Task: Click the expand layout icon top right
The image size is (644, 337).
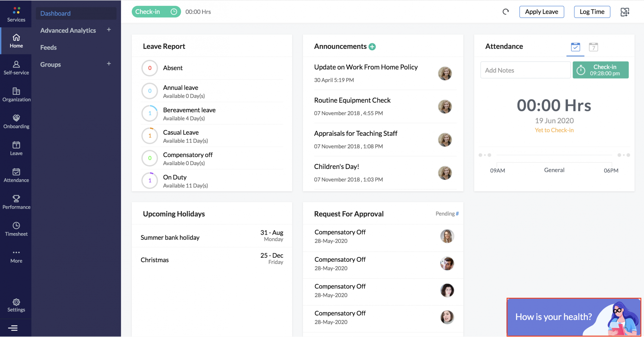Action: 625,12
